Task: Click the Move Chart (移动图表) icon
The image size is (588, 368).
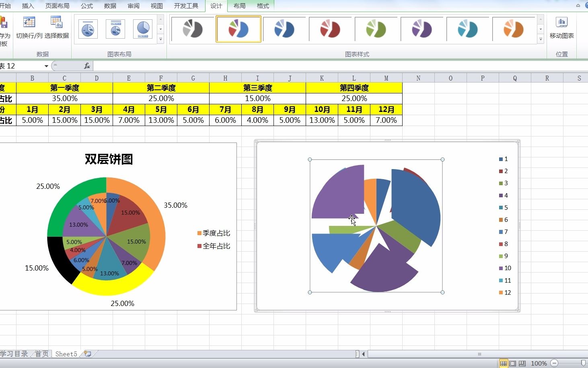Action: [561, 23]
